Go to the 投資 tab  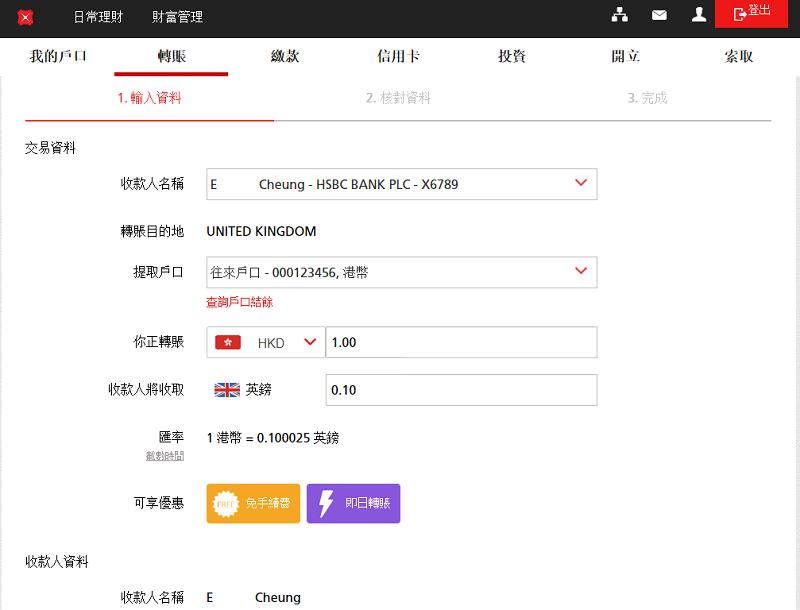[512, 56]
